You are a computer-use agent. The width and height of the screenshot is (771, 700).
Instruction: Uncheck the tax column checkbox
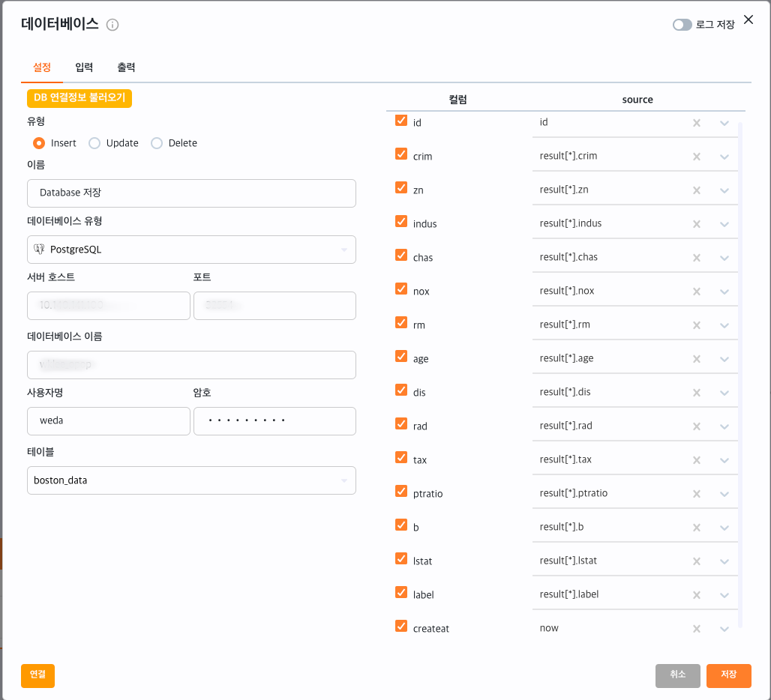click(x=401, y=457)
